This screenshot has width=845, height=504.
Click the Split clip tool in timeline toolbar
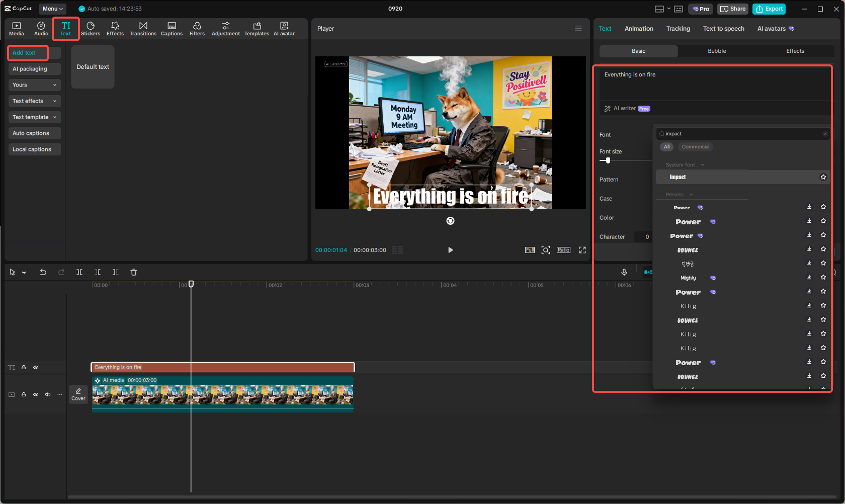coord(79,272)
